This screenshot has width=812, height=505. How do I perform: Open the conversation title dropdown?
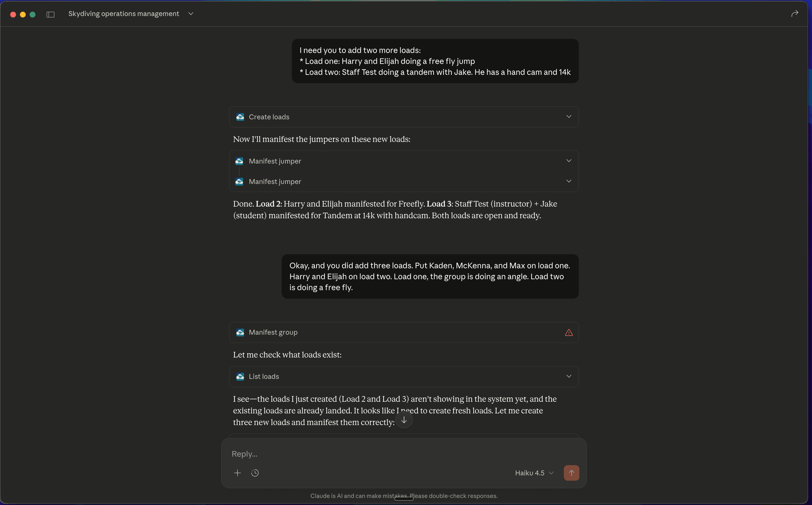point(191,14)
